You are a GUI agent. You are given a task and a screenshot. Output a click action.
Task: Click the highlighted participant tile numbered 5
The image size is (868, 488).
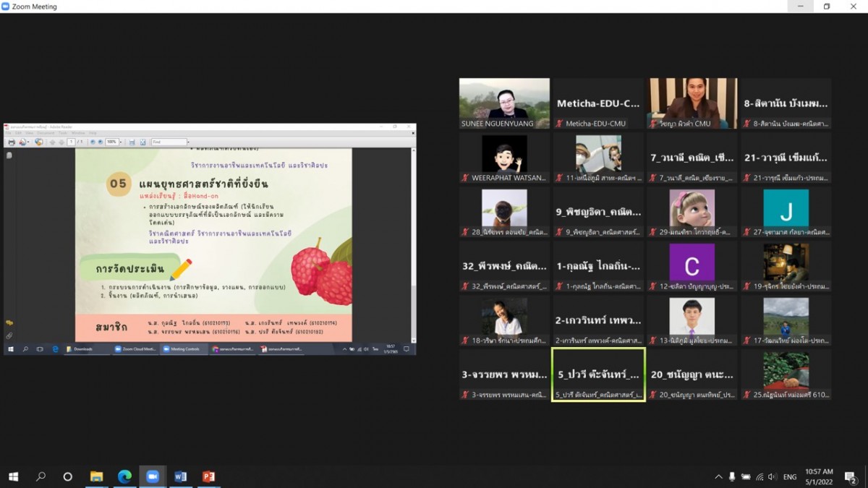pos(598,374)
